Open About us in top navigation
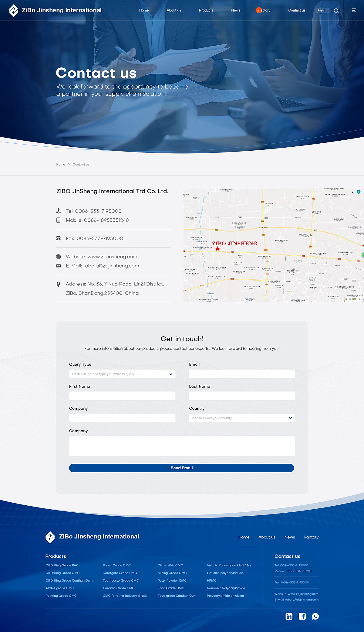 174,10
